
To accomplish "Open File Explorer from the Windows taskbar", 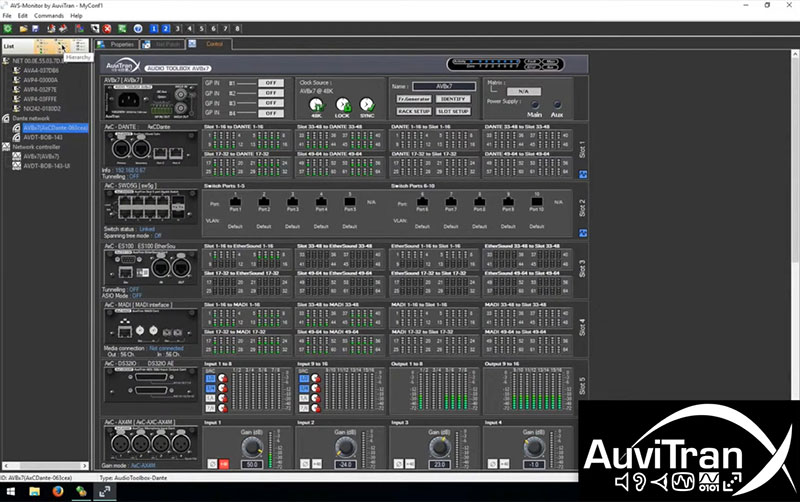I will pyautogui.click(x=34, y=491).
